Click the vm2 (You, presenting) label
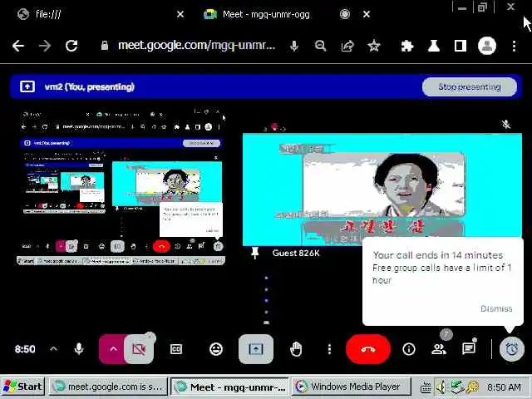 [90, 86]
